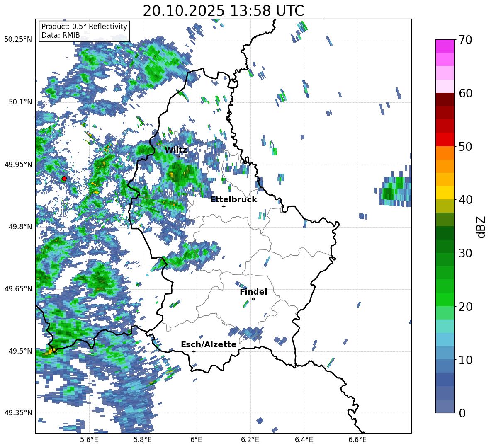
Task: Click the title '20.10.2025 13:58 UTC'
Action: (223, 11)
